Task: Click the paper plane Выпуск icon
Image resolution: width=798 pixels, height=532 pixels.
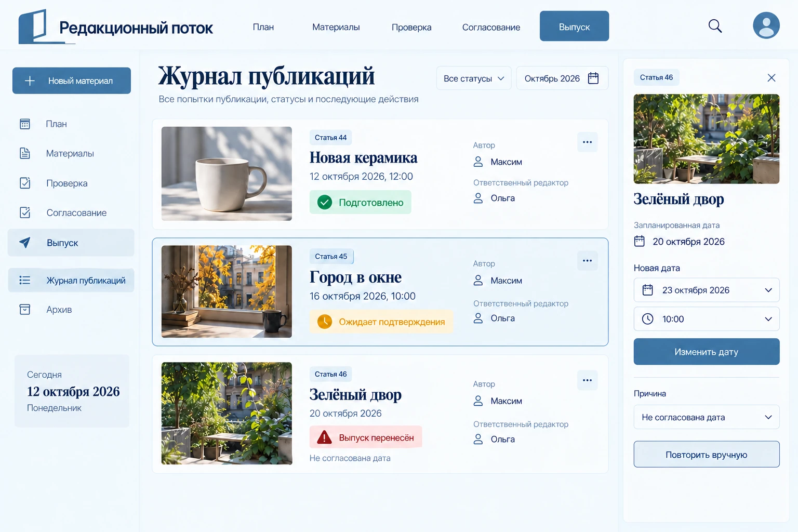Action: point(25,243)
